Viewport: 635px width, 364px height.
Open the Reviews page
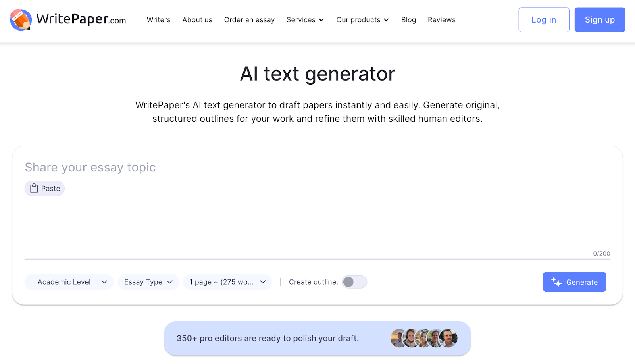[x=441, y=20]
